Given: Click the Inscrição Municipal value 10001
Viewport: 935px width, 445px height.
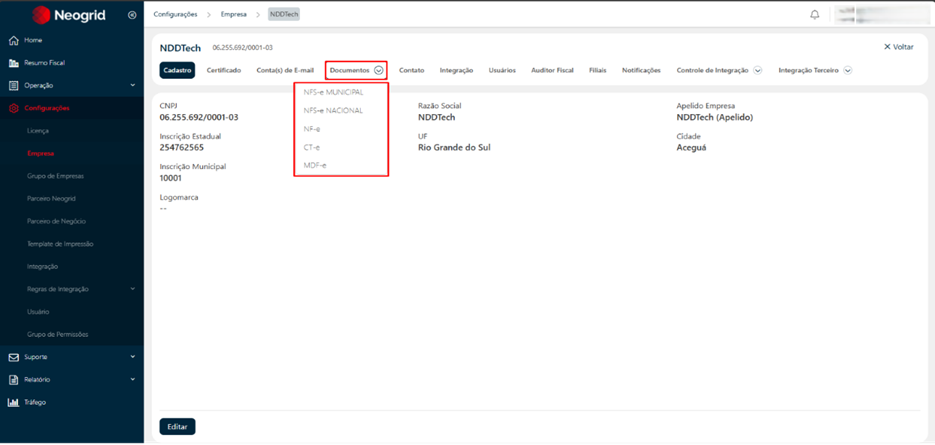Looking at the screenshot, I should [171, 178].
